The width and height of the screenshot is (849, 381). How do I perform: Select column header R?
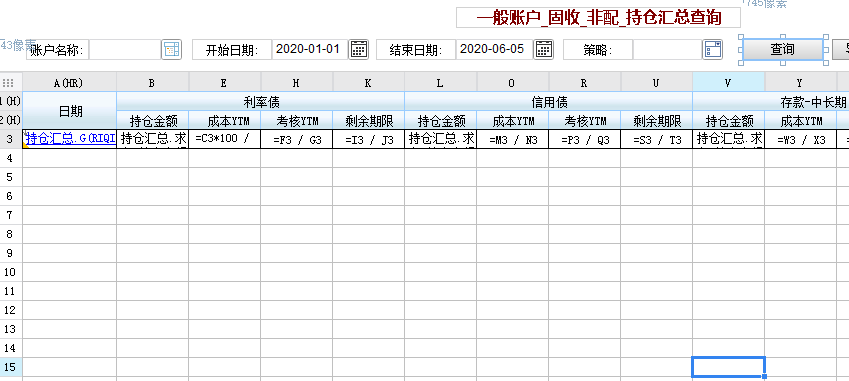point(584,83)
